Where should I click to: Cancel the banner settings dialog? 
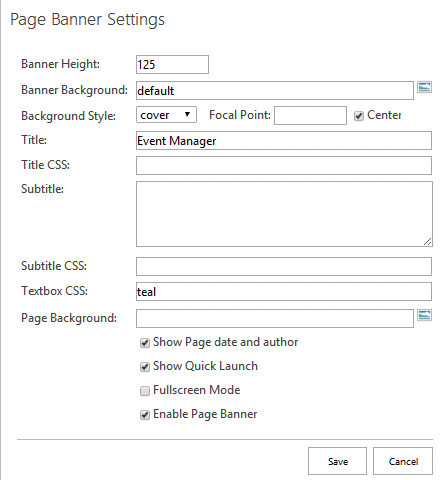(403, 461)
